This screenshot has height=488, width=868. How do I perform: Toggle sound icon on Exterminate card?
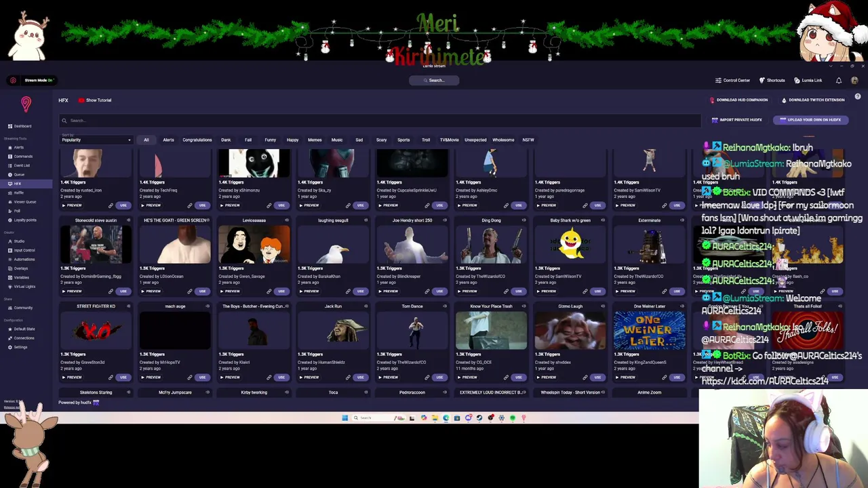[682, 220]
